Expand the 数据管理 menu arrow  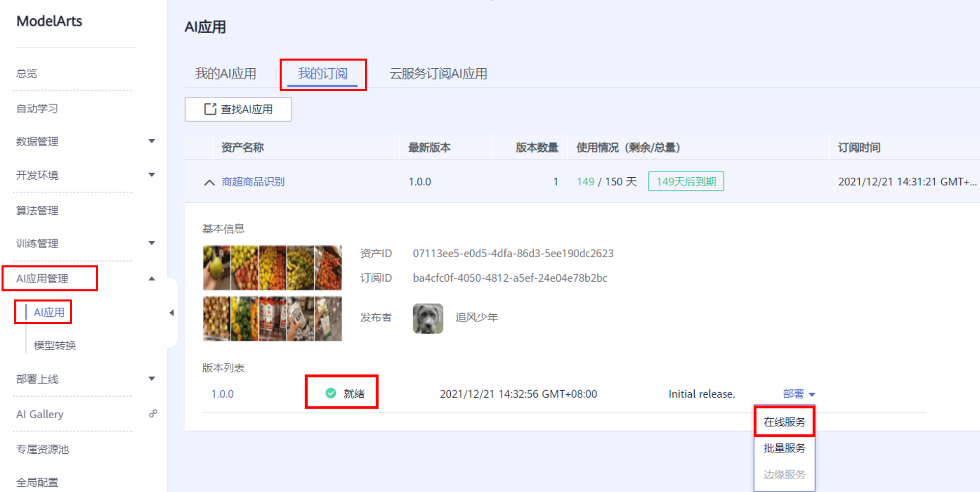pos(151,141)
